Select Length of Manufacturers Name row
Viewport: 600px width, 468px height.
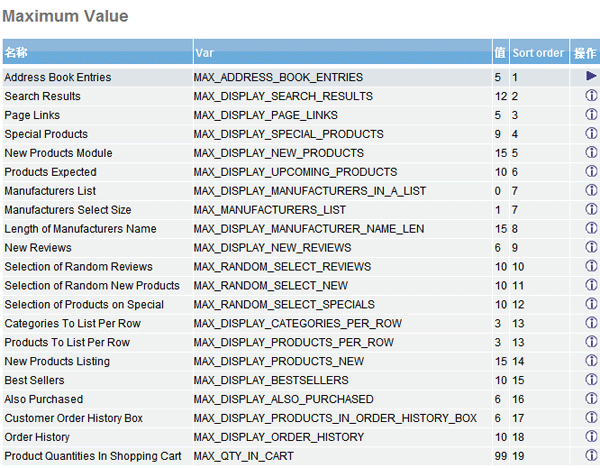[80, 229]
